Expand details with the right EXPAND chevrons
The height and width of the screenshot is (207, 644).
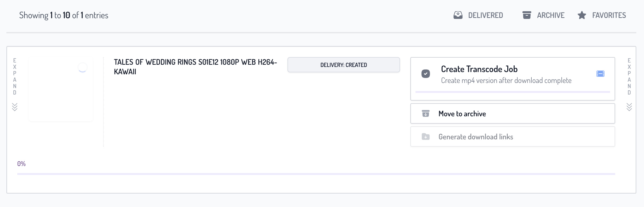(x=629, y=107)
